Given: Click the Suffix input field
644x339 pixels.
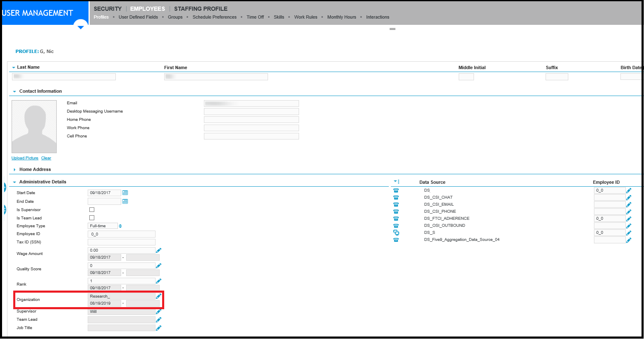Looking at the screenshot, I should click(557, 77).
